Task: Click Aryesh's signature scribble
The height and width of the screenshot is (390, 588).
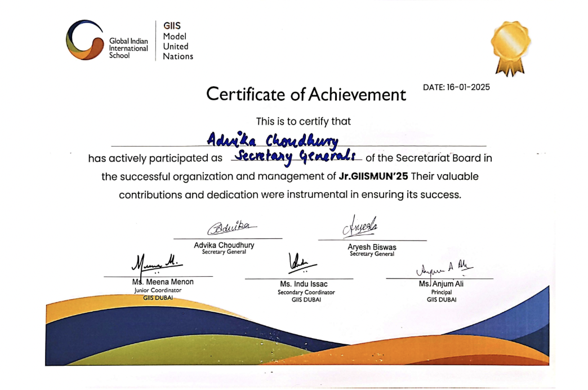Action: (x=360, y=227)
